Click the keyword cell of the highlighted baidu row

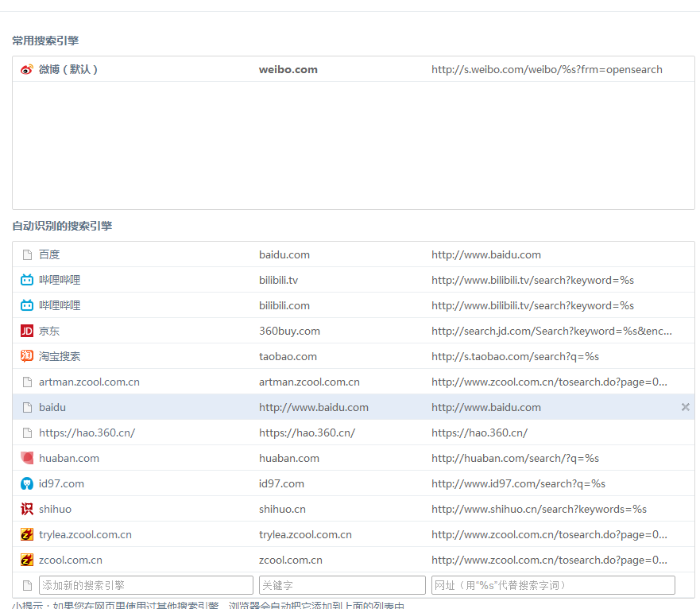pyautogui.click(x=313, y=408)
